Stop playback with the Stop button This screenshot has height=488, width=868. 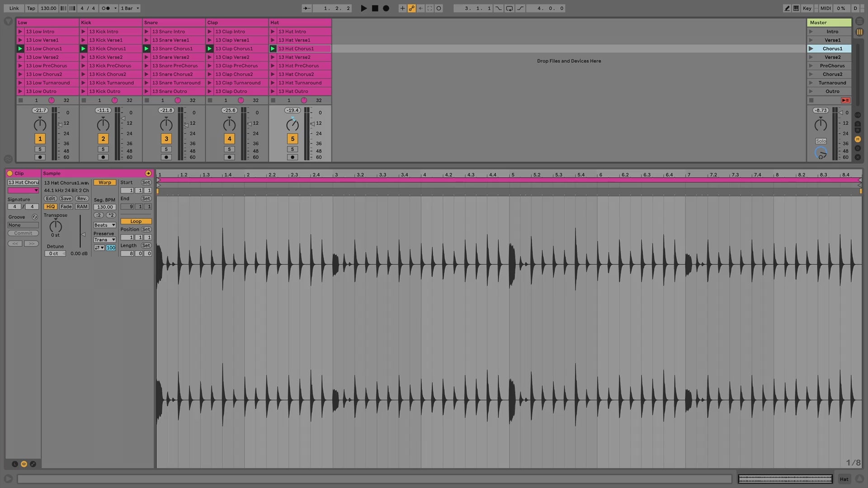click(375, 8)
